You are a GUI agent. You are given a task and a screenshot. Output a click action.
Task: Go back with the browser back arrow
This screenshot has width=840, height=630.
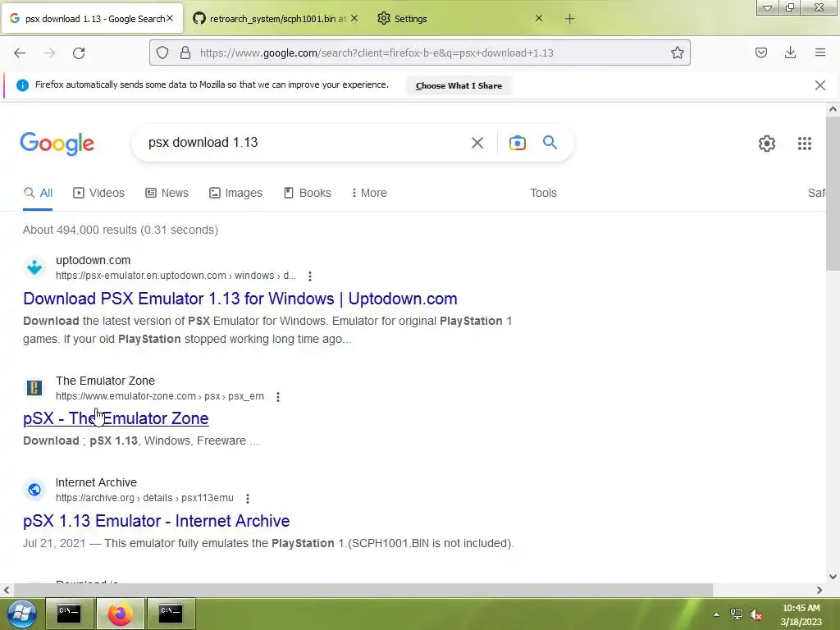(20, 52)
